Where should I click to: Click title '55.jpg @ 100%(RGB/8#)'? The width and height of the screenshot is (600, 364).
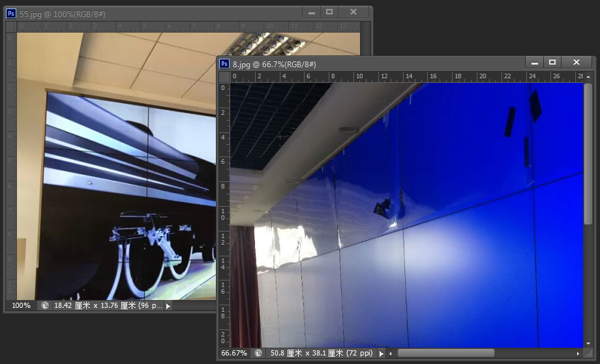pos(63,14)
